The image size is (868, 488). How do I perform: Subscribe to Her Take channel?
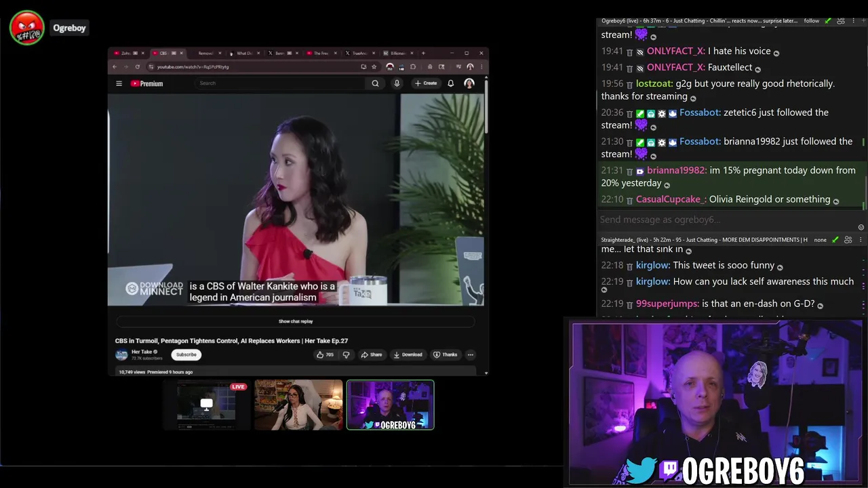click(186, 354)
